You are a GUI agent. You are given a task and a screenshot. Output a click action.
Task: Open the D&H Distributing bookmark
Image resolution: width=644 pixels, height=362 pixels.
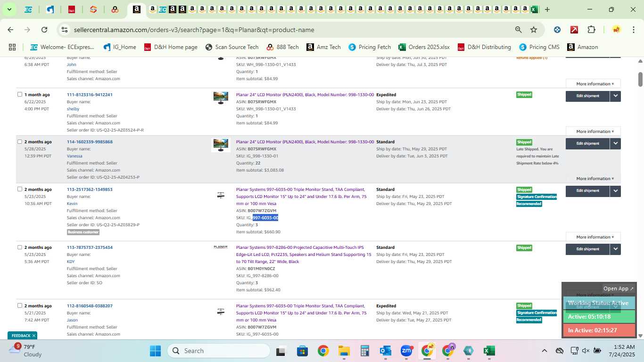pyautogui.click(x=484, y=47)
